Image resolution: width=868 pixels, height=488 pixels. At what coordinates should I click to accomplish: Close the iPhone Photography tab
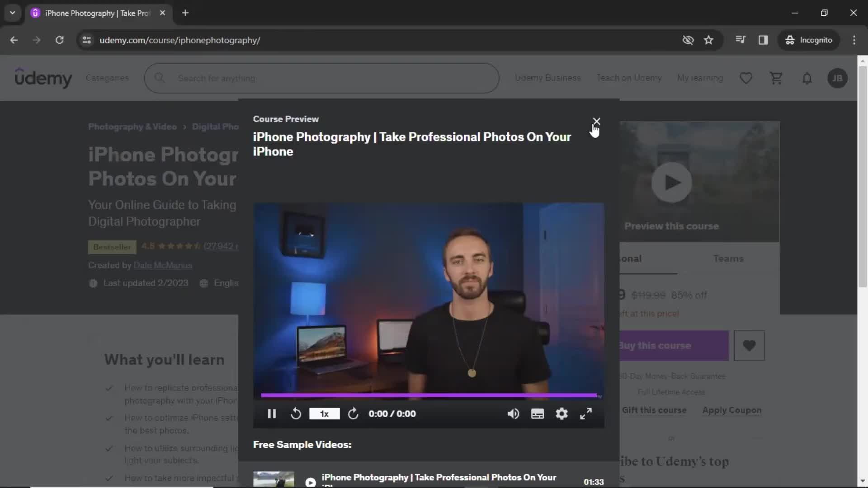[x=162, y=13]
